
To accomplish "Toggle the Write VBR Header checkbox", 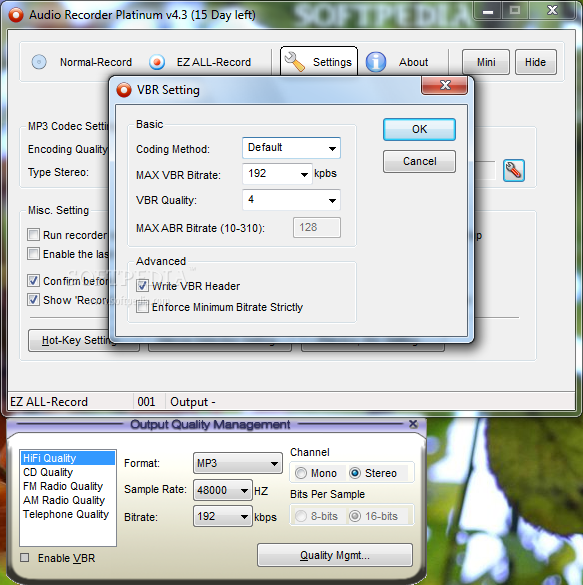I will (x=142, y=286).
